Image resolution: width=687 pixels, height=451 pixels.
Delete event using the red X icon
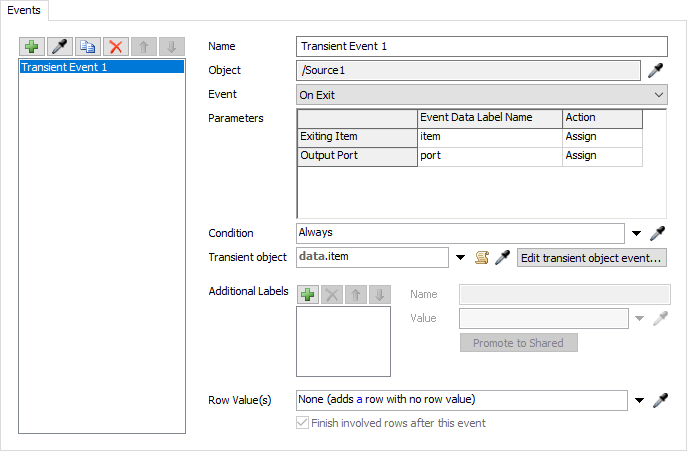[116, 47]
